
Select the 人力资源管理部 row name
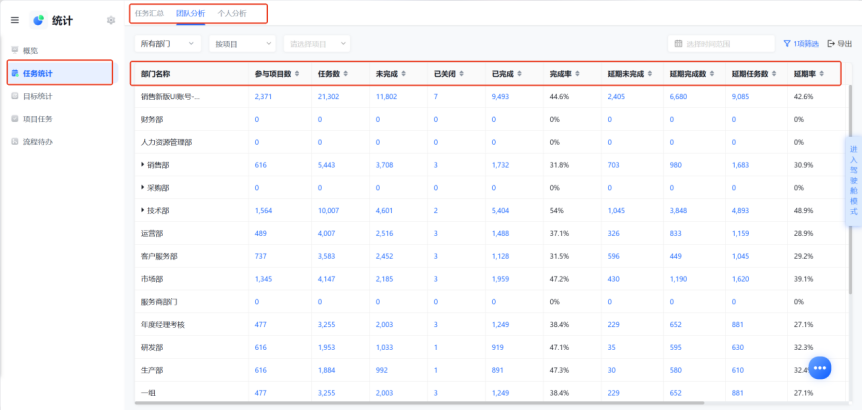tap(166, 142)
